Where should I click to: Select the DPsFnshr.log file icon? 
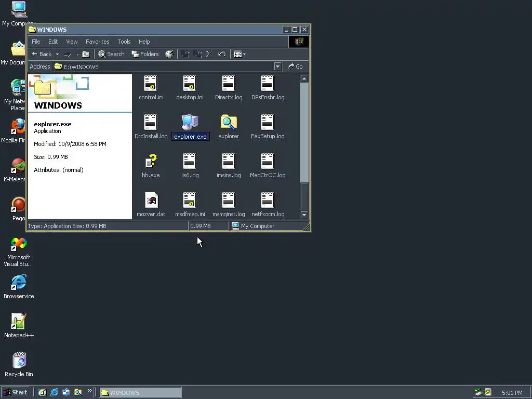pos(268,84)
